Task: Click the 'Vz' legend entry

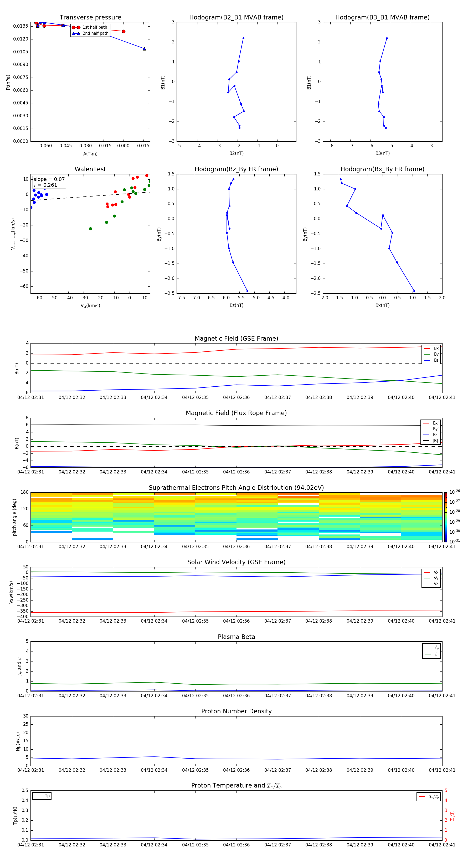Action: click(431, 584)
